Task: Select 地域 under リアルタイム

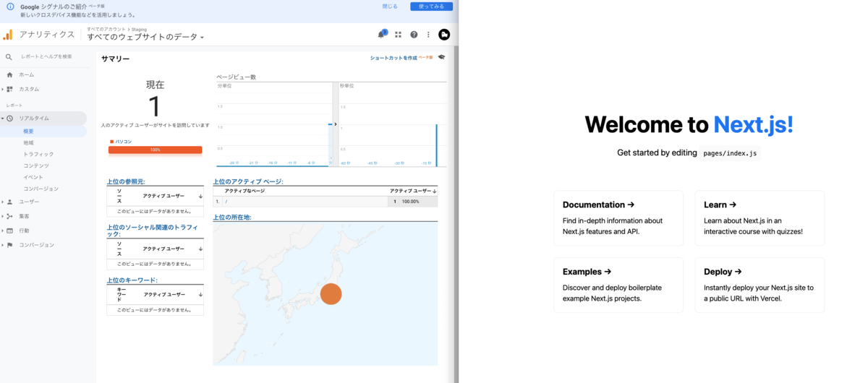Action: 29,143
